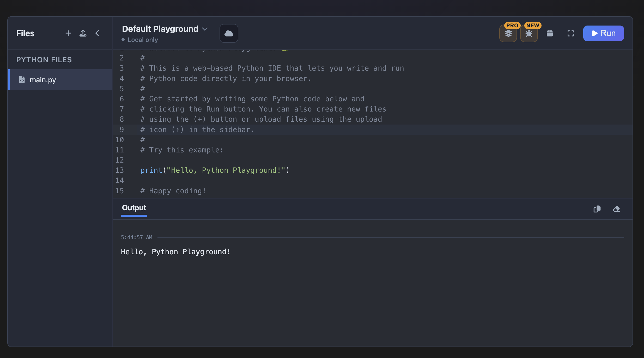Click the 5:44:57 AM timestamp
Screen dimensions: 644x358
pos(136,237)
